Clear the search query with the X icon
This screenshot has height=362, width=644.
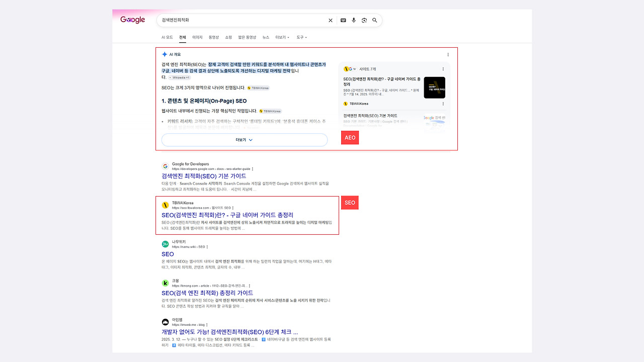pyautogui.click(x=331, y=21)
